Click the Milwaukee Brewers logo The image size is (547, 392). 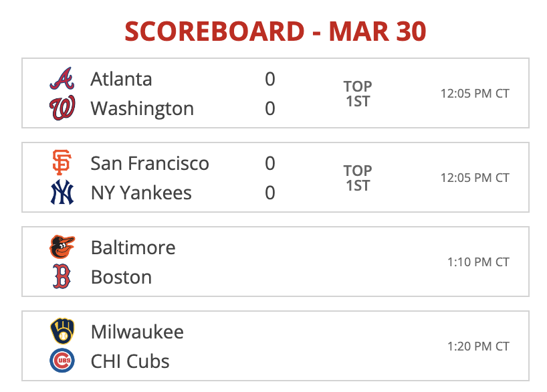(62, 331)
